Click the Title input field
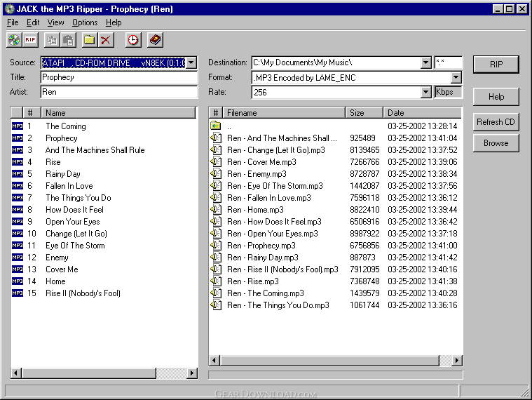 point(118,77)
